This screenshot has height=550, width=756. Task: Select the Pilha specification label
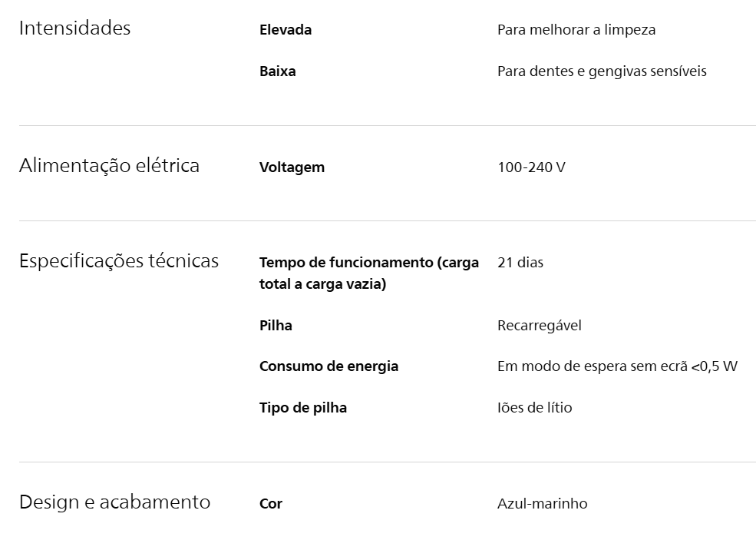[x=276, y=326]
